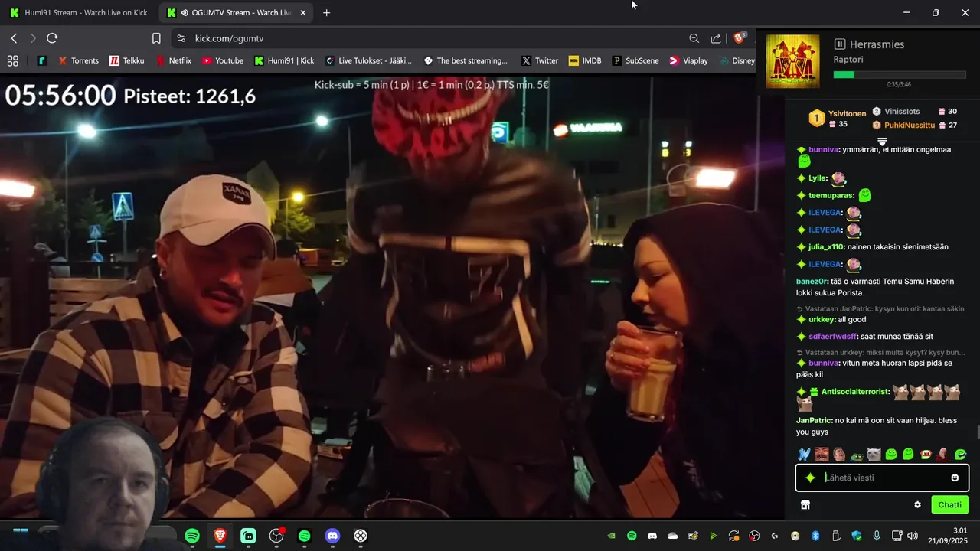Viewport: 980px width, 551px height.
Task: Click username Antisocialterrorist in chat
Action: 855,392
